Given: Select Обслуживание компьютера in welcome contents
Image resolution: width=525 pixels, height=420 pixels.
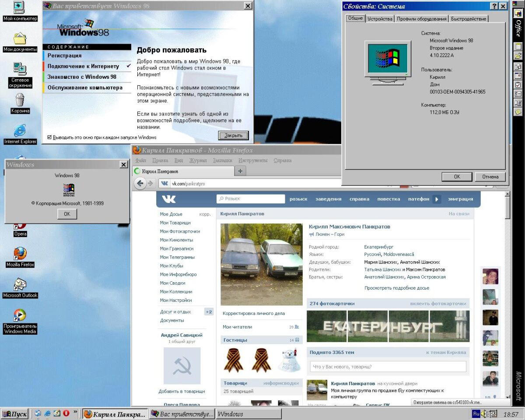Looking at the screenshot, I should coord(87,87).
